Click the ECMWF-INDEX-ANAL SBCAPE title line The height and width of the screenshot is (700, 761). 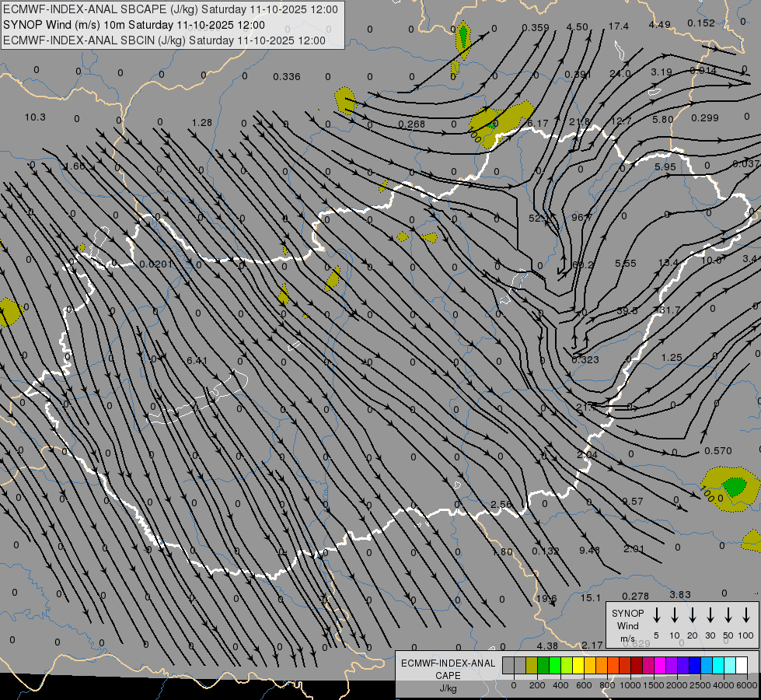[x=171, y=10]
